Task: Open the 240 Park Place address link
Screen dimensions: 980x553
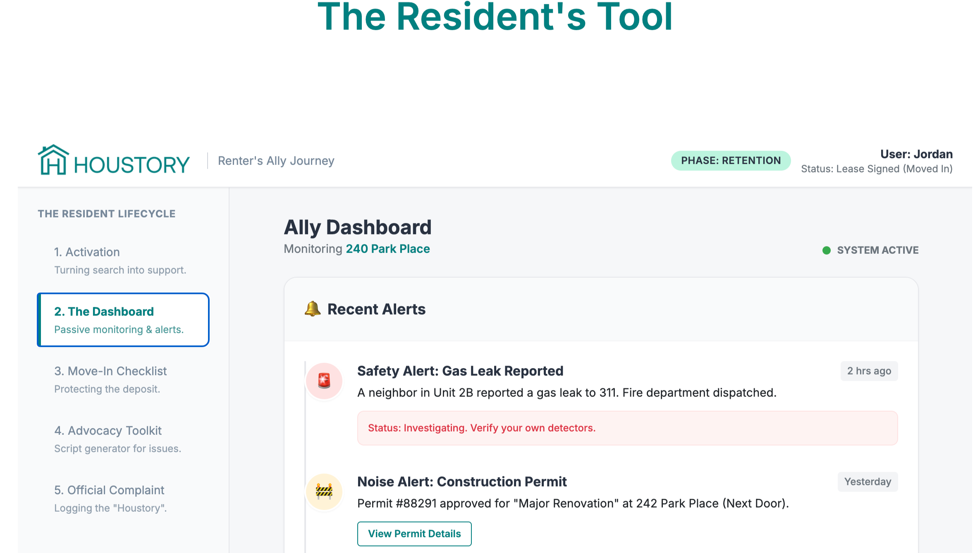Action: [387, 249]
